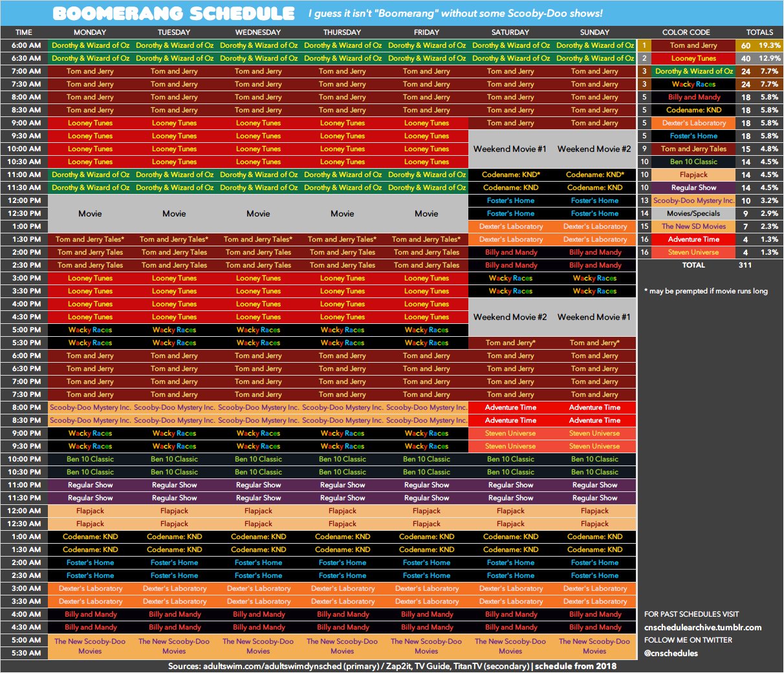This screenshot has height=673, width=784.
Task: Click Saturday afternoon Weekend Movie #2 block
Action: tap(510, 317)
